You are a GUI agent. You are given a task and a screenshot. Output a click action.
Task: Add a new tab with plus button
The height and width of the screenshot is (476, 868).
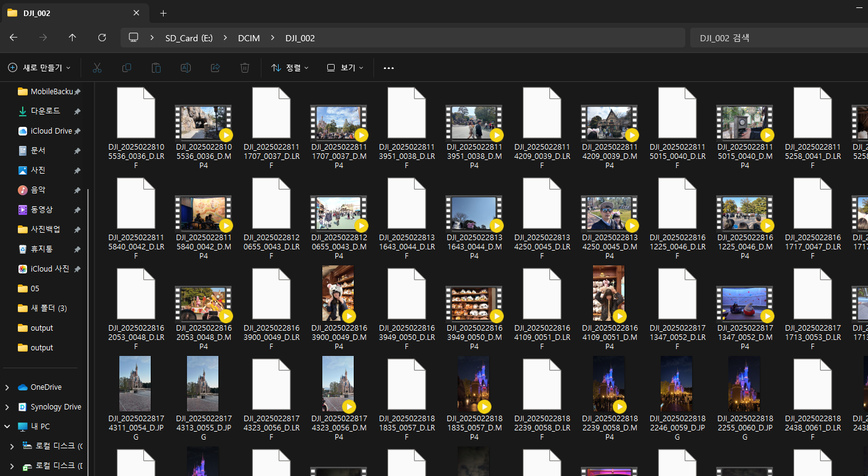(163, 13)
